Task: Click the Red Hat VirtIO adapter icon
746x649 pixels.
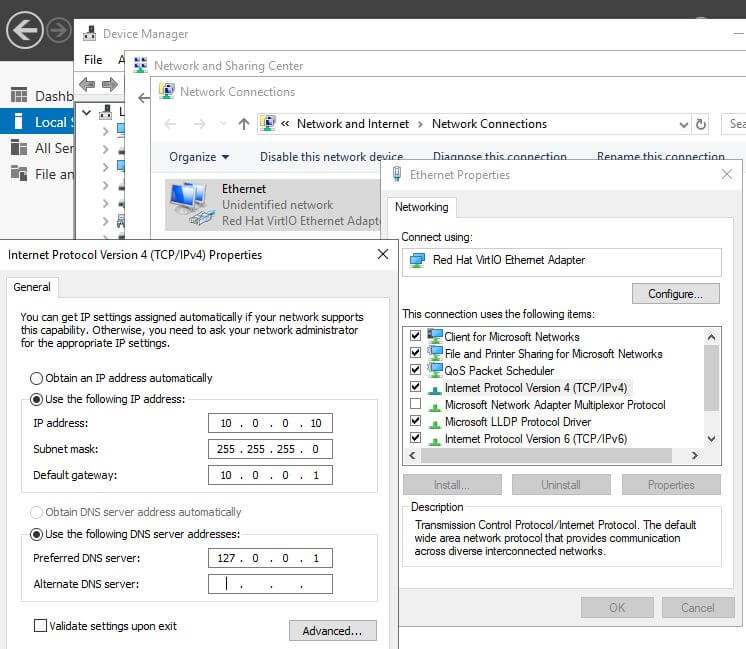Action: tap(417, 260)
